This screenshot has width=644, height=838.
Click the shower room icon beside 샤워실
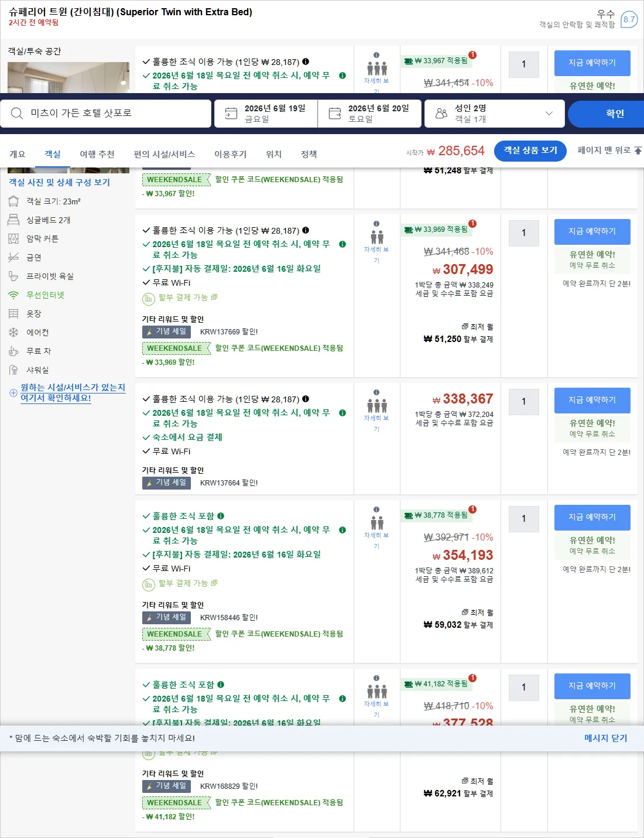[x=13, y=370]
